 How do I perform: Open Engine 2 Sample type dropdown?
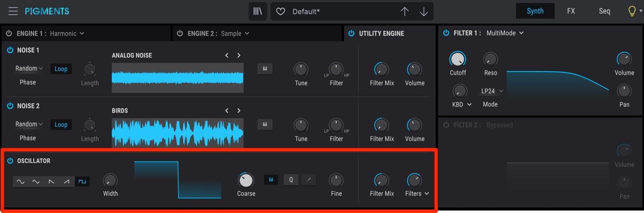235,33
